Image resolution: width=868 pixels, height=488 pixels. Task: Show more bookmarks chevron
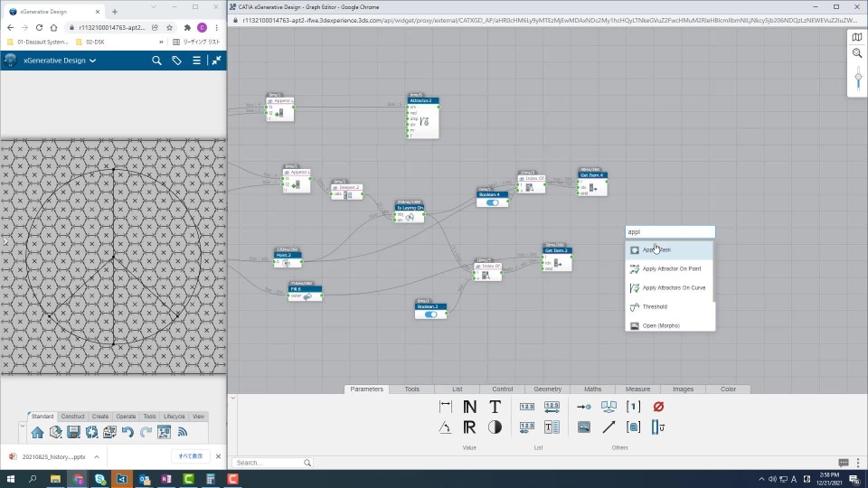(161, 42)
